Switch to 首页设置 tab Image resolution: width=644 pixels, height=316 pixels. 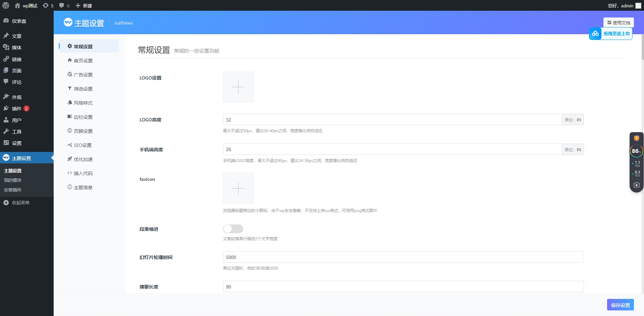tap(89, 60)
